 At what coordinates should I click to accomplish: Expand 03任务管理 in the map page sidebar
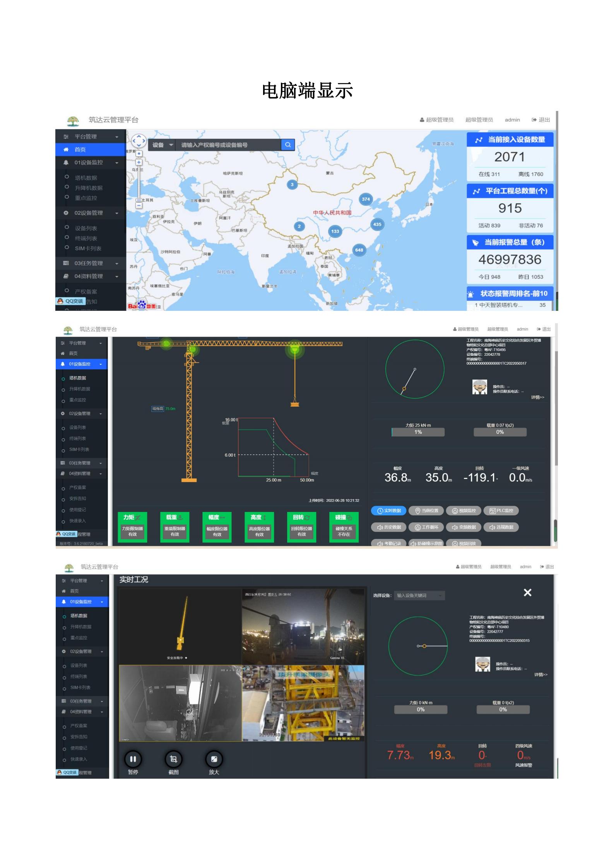click(x=91, y=263)
